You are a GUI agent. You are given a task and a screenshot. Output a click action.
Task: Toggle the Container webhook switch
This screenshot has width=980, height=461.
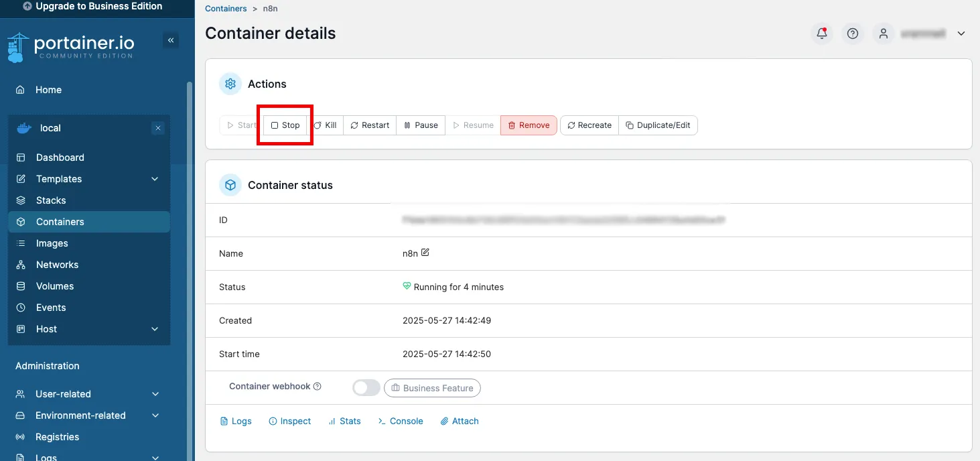click(366, 387)
